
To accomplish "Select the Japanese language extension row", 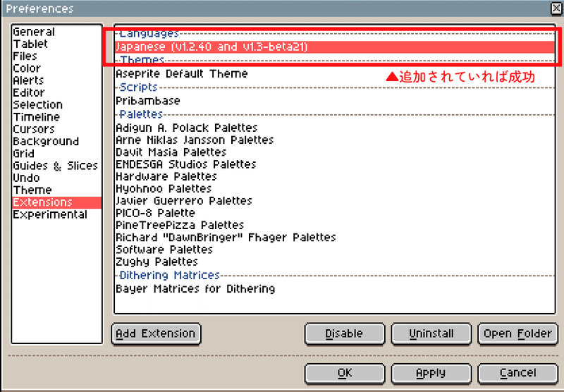I will click(334, 47).
